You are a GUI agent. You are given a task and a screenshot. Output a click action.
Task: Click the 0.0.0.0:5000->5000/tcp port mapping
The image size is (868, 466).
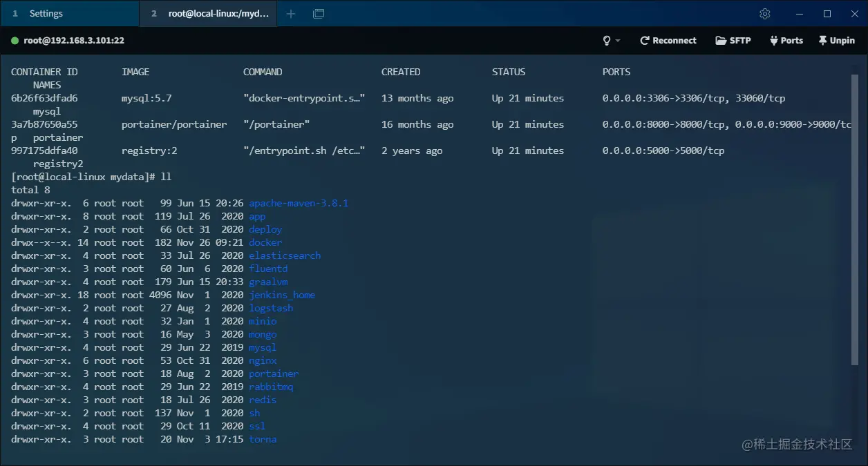point(663,151)
